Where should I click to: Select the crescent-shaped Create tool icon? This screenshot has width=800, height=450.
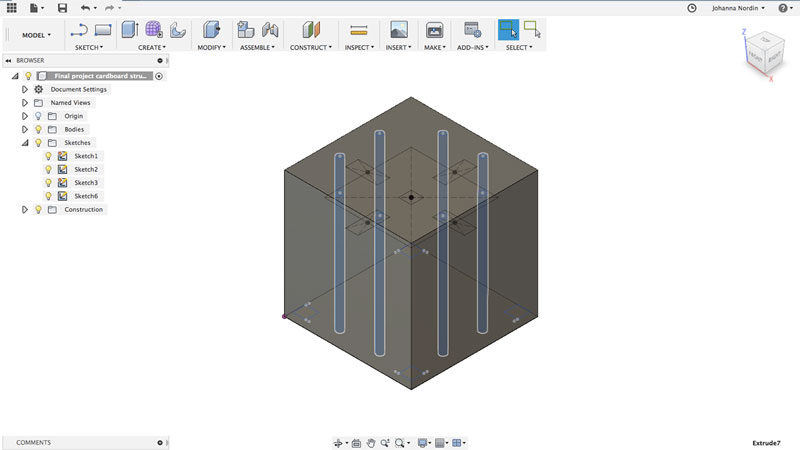click(178, 30)
